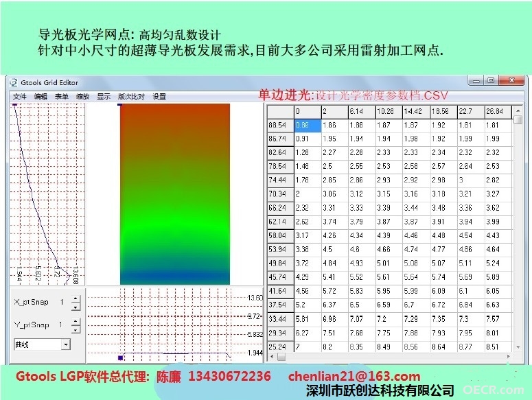Image resolution: width=532 pixels, height=400 pixels.
Task: Minimize the Gtools Grid Editor window
Action: (x=476, y=81)
